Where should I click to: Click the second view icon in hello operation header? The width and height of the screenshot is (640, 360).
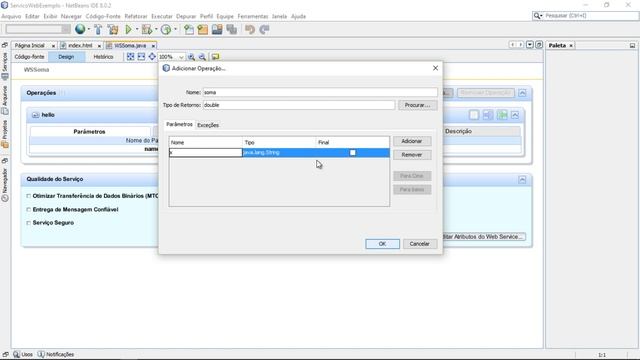point(488,115)
